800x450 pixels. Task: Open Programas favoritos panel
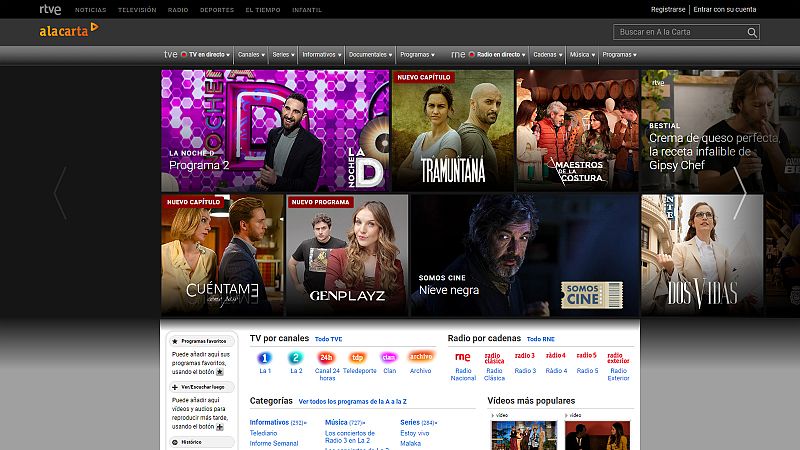tap(200, 341)
